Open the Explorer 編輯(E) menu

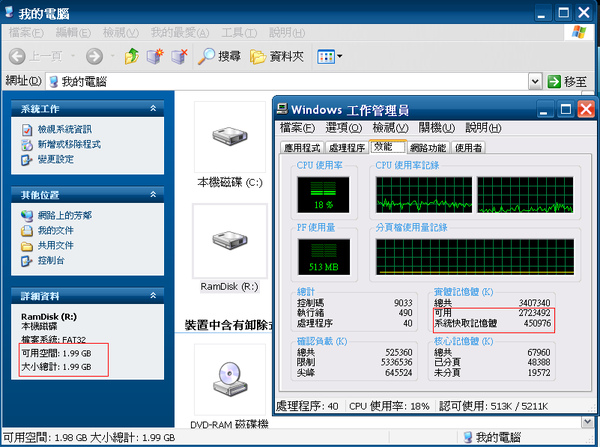click(x=73, y=33)
